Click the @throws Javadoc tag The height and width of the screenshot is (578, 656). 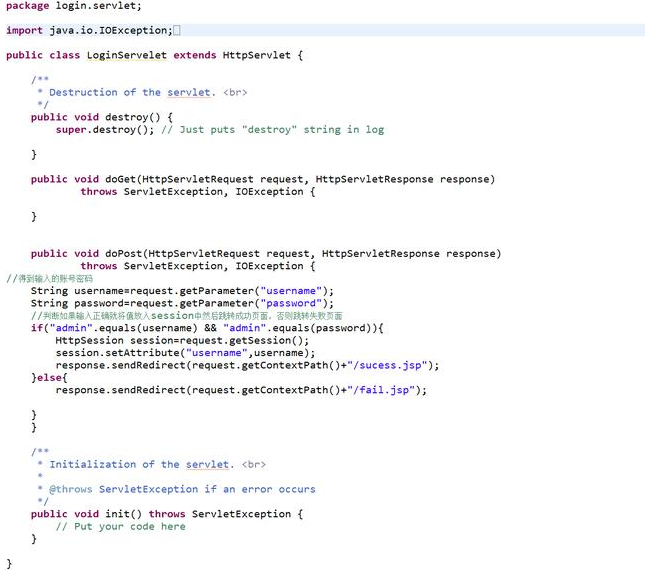click(x=71, y=489)
